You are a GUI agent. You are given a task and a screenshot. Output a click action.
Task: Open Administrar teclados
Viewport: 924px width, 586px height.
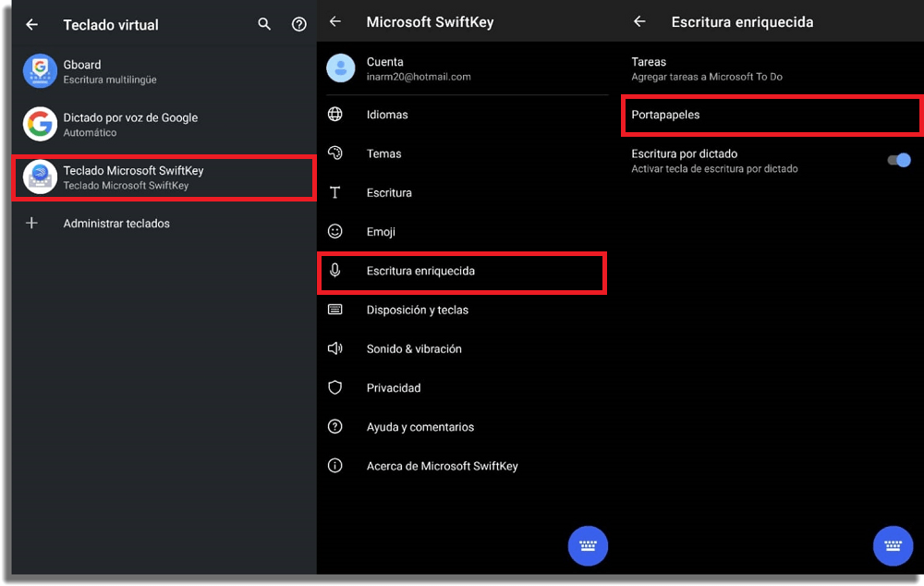pyautogui.click(x=164, y=224)
